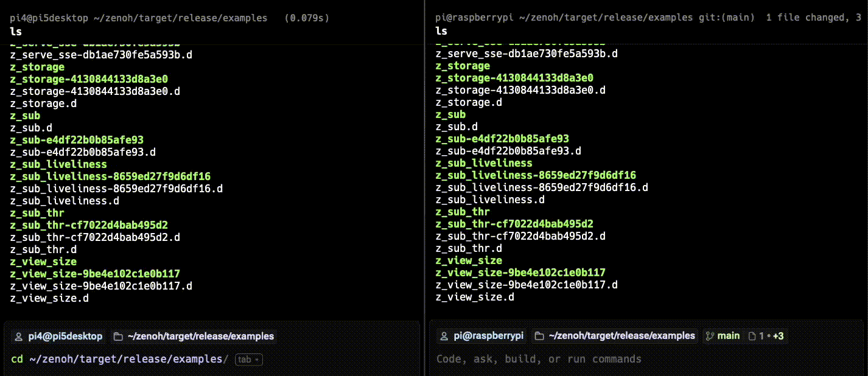
Task: Select z_sub_thr executable in right pane
Action: click(463, 212)
